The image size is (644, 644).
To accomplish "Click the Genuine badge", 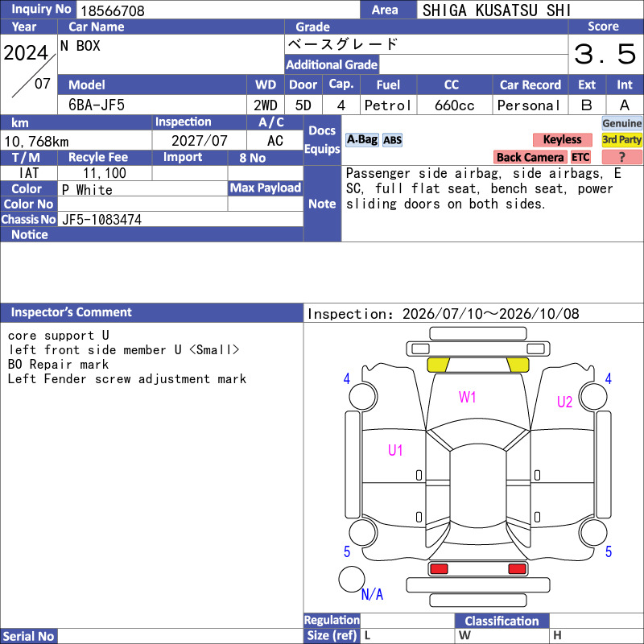I will [621, 123].
